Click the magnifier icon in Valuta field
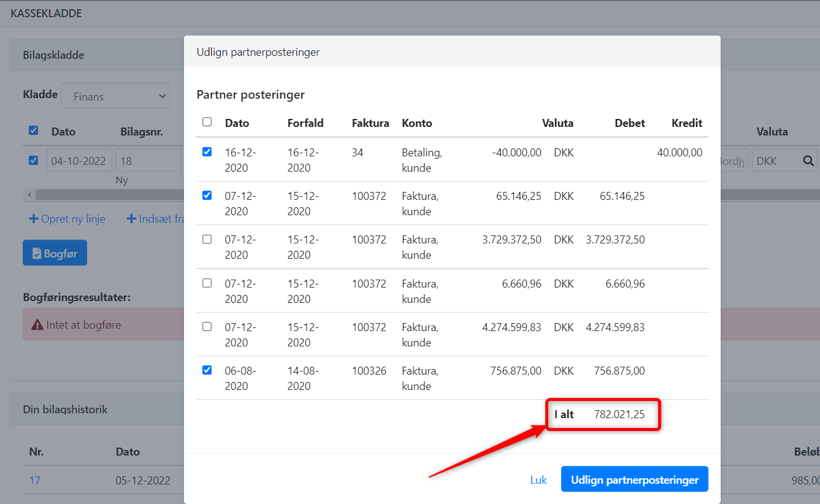The image size is (820, 504). 808,161
